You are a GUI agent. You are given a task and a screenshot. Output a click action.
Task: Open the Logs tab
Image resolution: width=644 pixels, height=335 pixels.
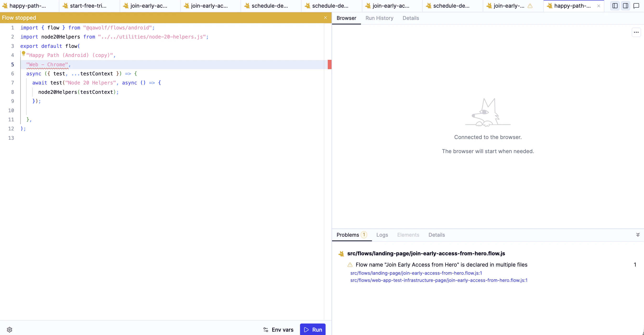pos(382,235)
